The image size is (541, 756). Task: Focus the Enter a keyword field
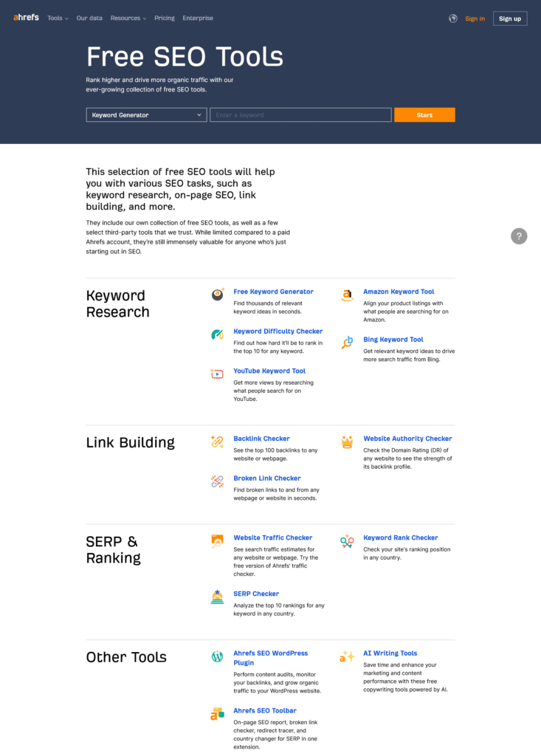coord(300,115)
